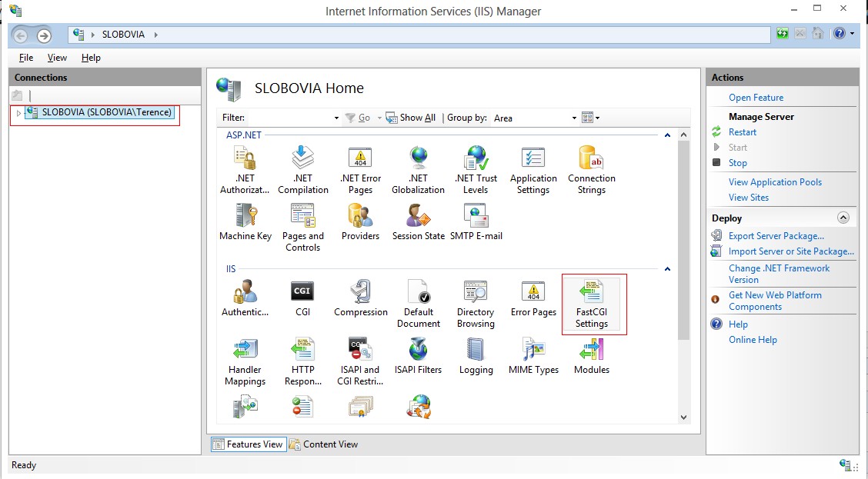The image size is (868, 479).
Task: Click Open Feature action link
Action: (756, 98)
